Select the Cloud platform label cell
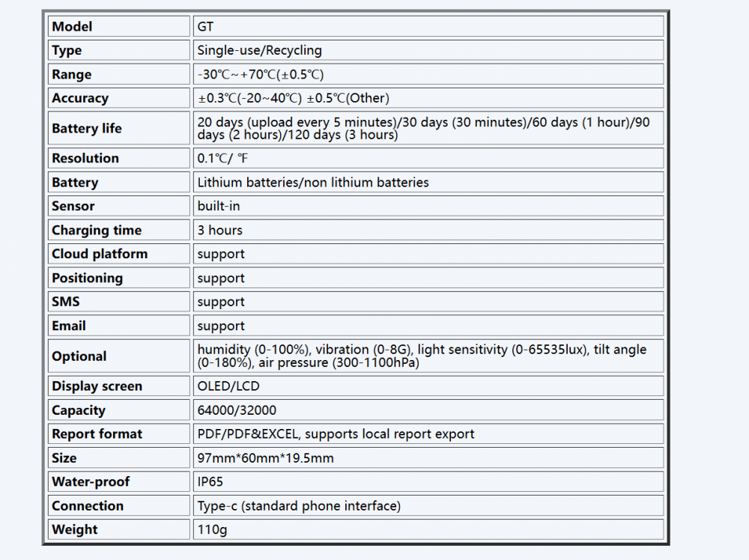This screenshot has width=749, height=560. 100,255
